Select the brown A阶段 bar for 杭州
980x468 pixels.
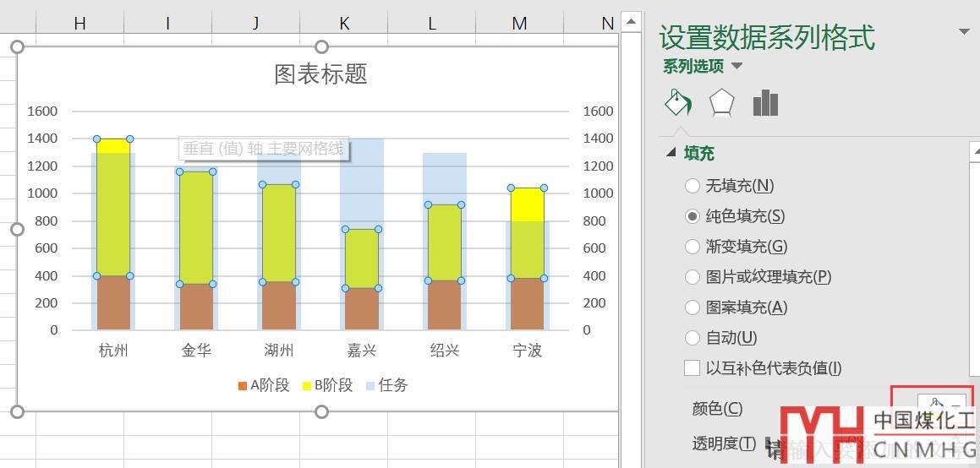[x=113, y=302]
